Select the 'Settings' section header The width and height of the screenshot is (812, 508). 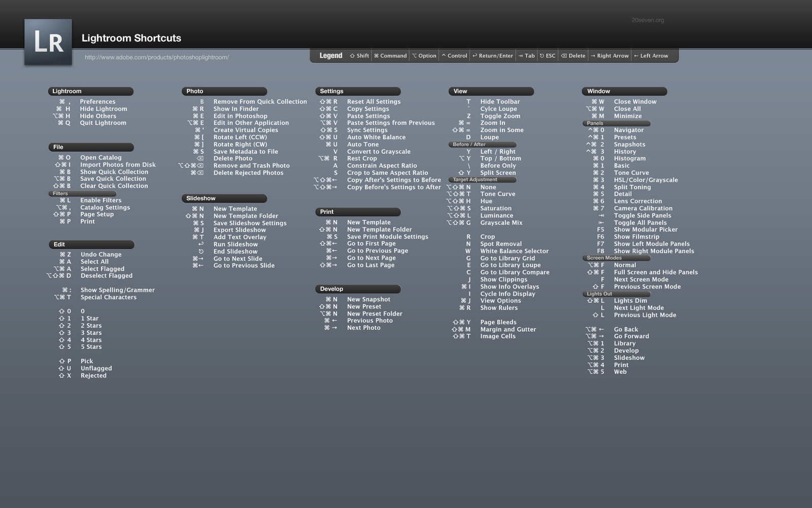tap(358, 91)
